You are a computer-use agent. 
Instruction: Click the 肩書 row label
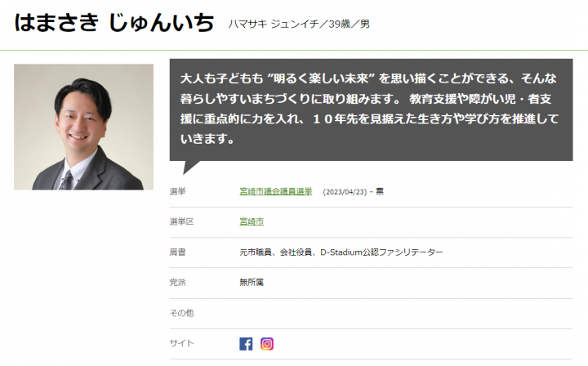coord(177,252)
